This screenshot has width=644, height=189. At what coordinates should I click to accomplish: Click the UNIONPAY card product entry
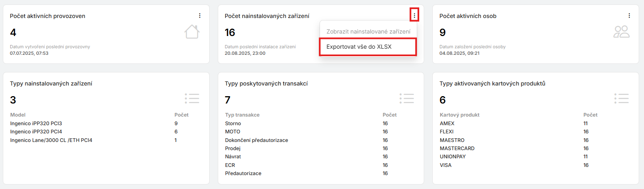pos(452,157)
